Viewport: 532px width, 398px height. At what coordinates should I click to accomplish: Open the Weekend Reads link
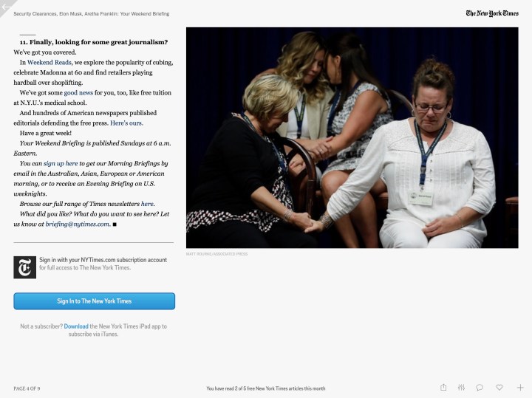(50, 63)
